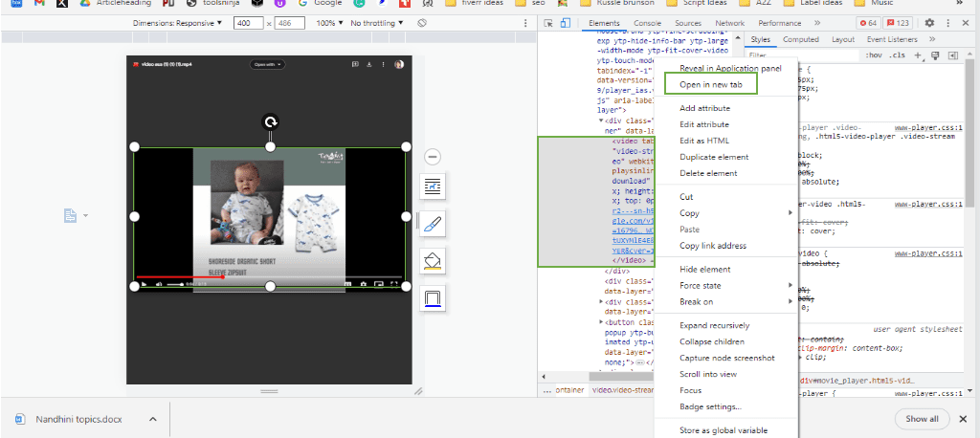Image resolution: width=980 pixels, height=438 pixels.
Task: Switch to the Network tab
Action: [729, 23]
